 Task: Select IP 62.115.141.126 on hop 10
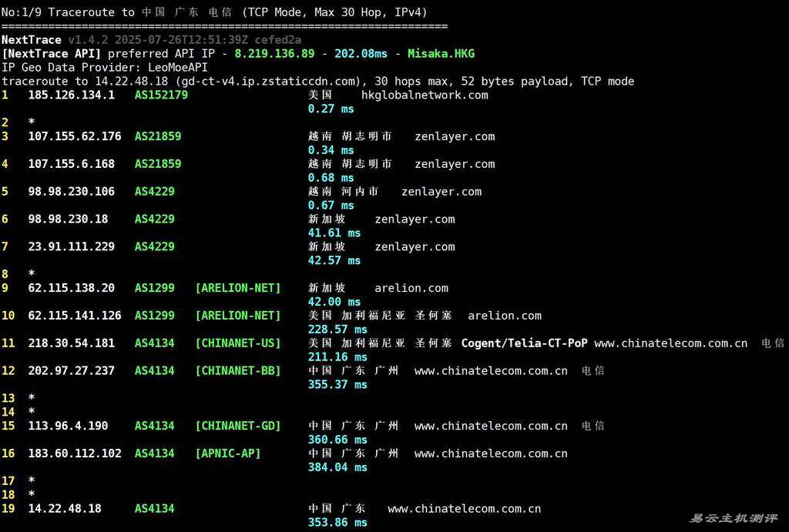pyautogui.click(x=75, y=316)
